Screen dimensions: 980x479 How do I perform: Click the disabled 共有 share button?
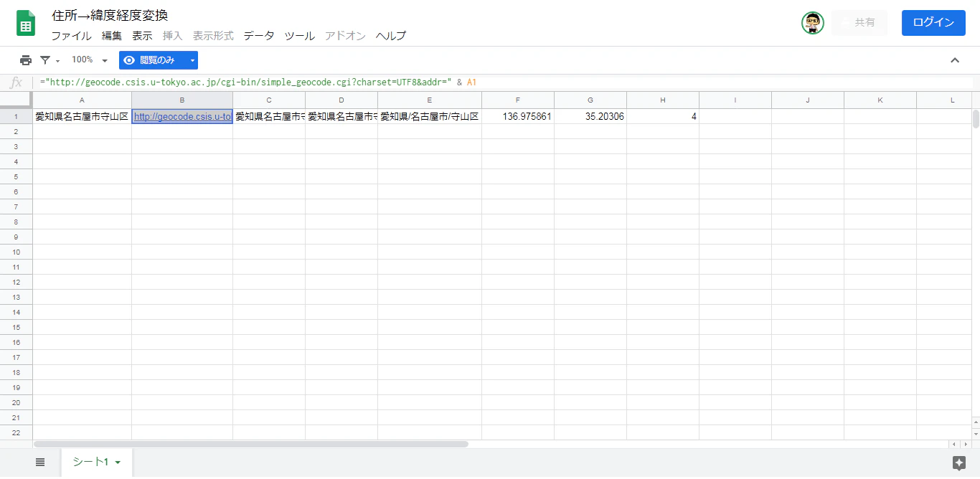coord(859,23)
